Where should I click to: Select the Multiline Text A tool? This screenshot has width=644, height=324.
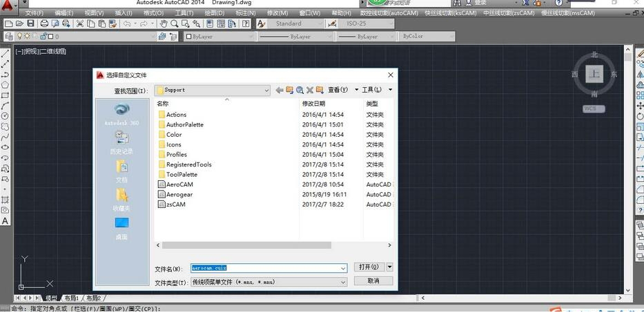coord(5,221)
